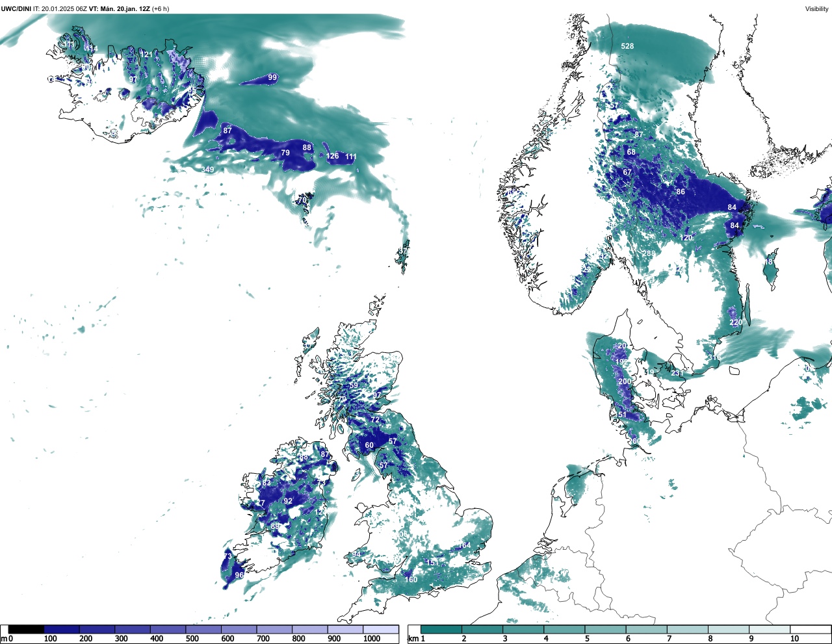This screenshot has height=644, width=832.
Task: Click the 9–10 km white legend swatch
Action: click(x=770, y=630)
